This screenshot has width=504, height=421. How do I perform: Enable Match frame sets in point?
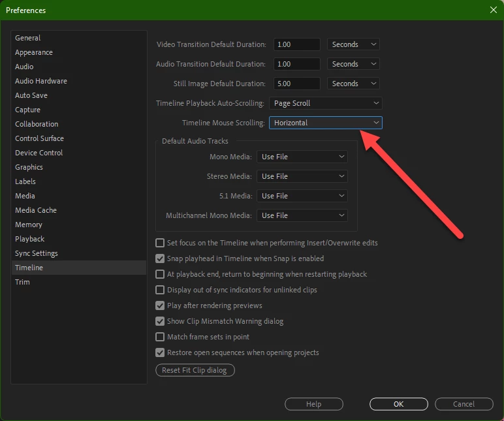[160, 337]
